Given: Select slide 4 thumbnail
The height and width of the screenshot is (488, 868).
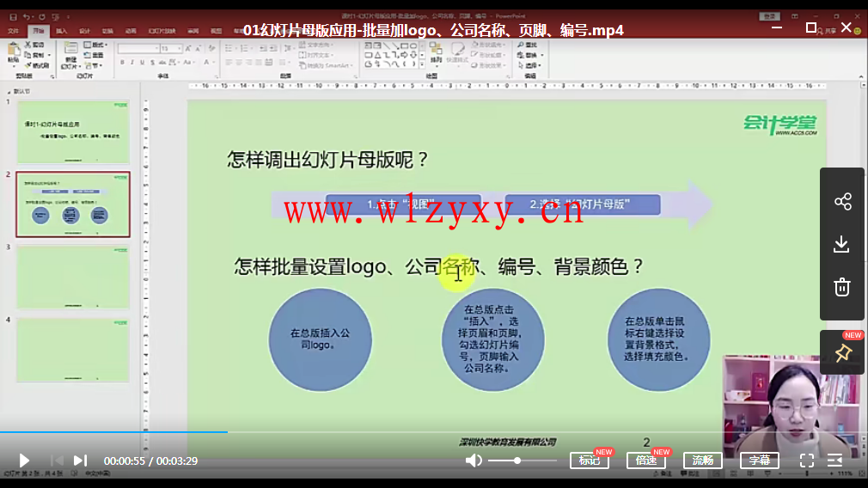Looking at the screenshot, I should (73, 350).
